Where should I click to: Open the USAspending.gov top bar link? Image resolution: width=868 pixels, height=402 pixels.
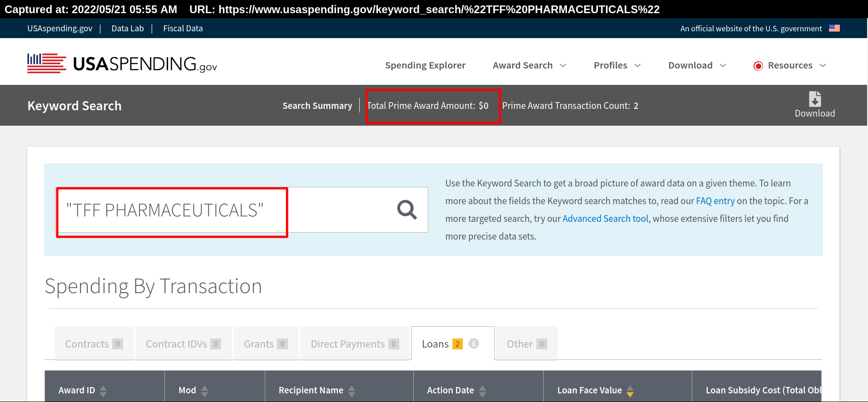tap(60, 28)
